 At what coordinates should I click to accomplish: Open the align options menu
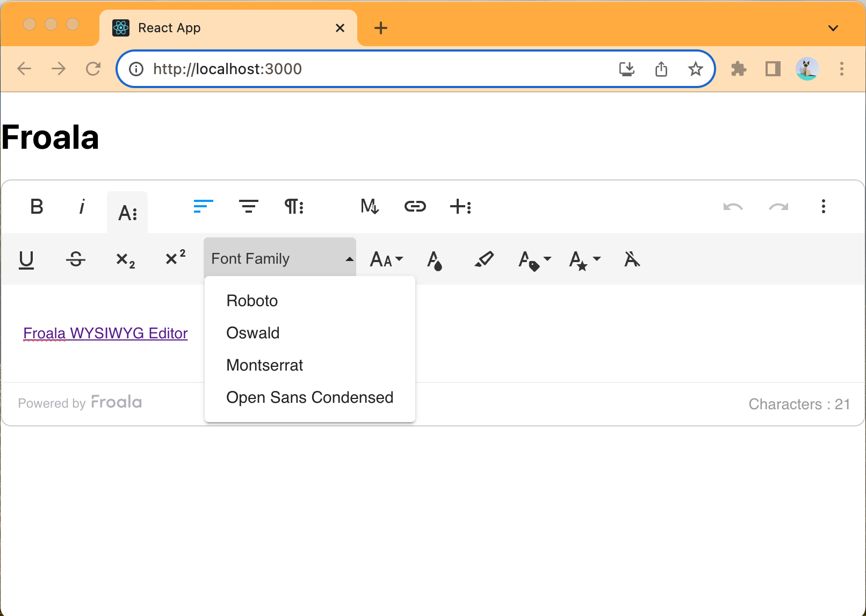click(x=203, y=206)
